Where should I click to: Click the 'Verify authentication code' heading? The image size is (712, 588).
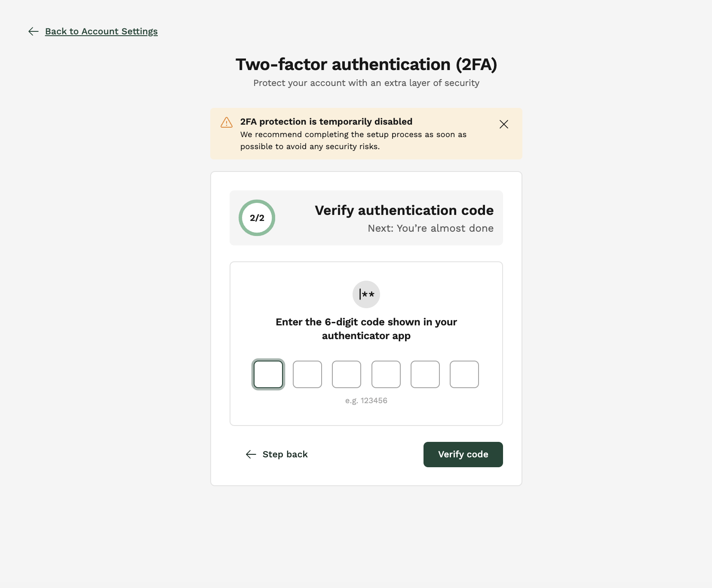point(404,210)
